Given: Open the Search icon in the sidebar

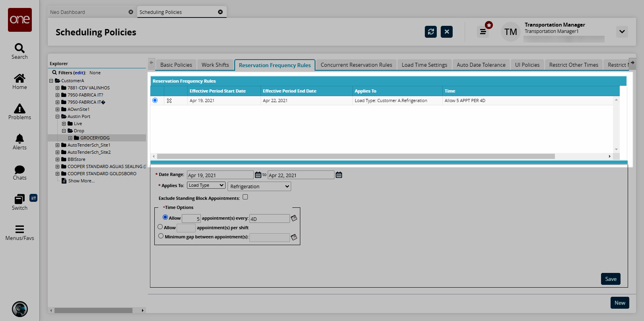Looking at the screenshot, I should [x=19, y=48].
